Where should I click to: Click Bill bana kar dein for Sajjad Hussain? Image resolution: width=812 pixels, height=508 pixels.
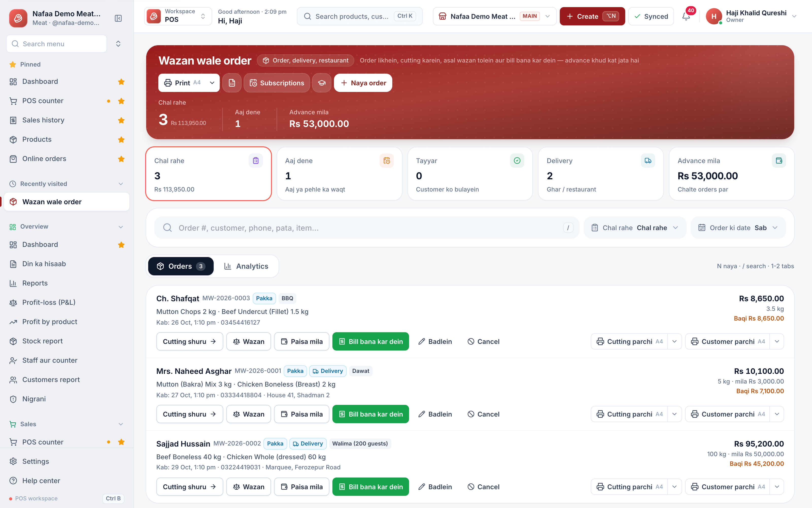pos(370,486)
